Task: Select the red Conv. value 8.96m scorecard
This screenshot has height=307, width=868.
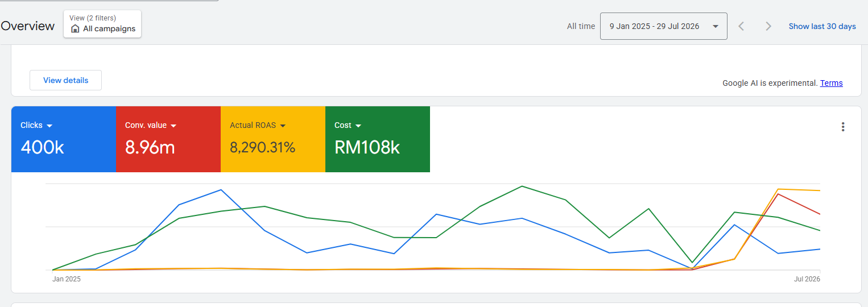Action: (168, 139)
